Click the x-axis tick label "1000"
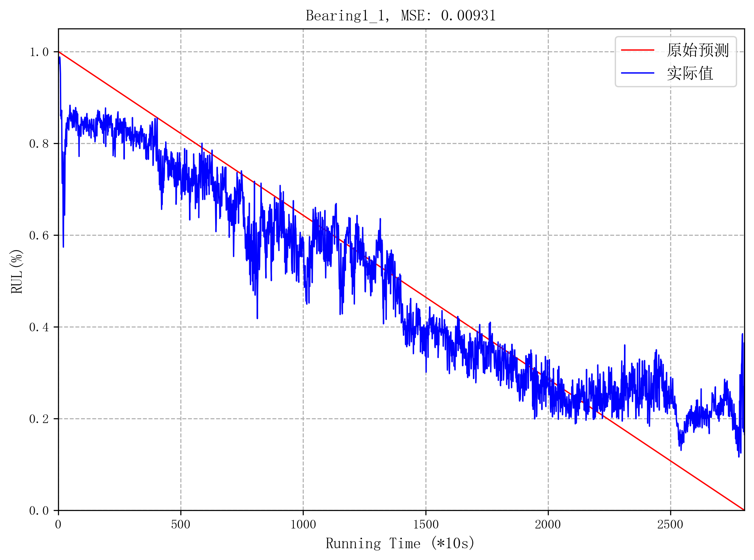754x560 pixels. [x=303, y=525]
